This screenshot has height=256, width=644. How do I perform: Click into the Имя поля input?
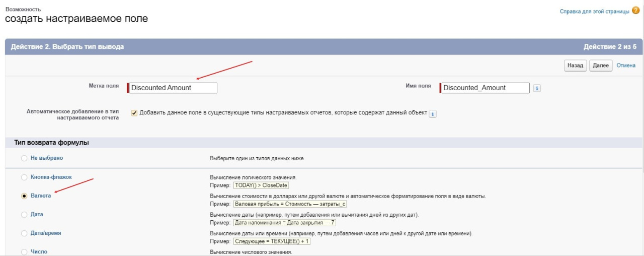point(485,88)
